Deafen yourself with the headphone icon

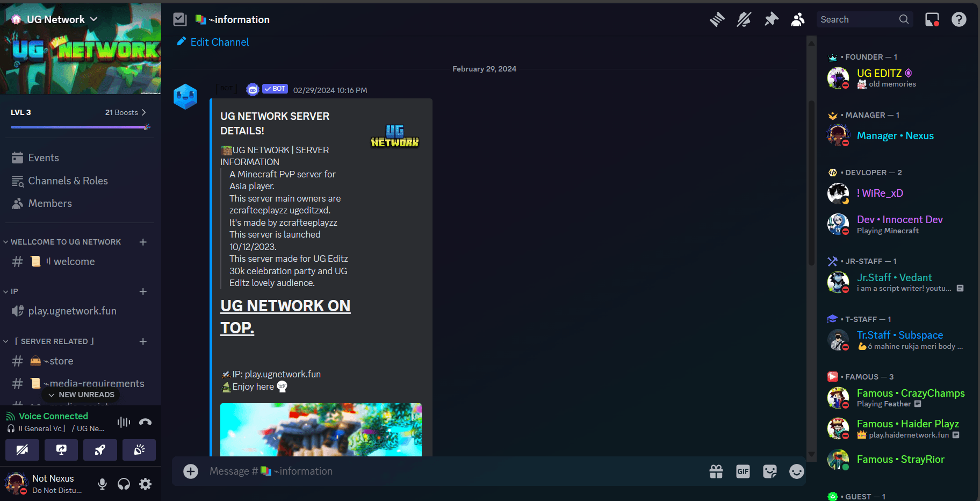tap(124, 484)
